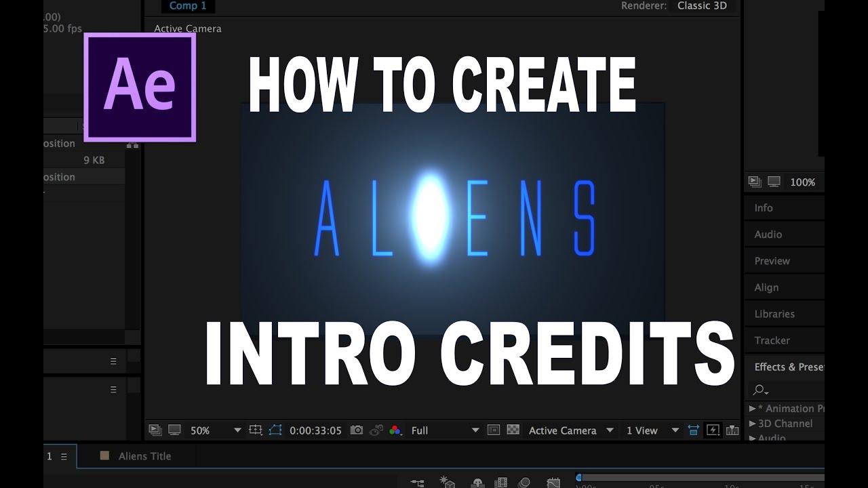Open the Active Camera 3D view dropdown
868x488 pixels.
(x=571, y=430)
